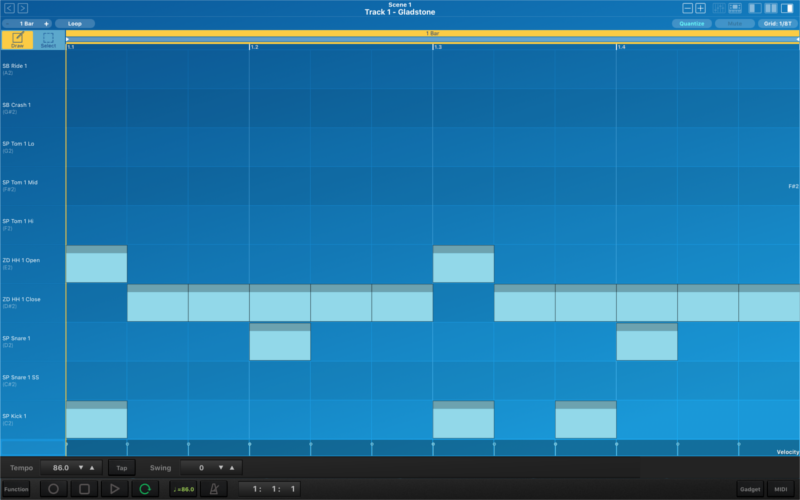
Task: Zoom out with the minus icon
Action: [687, 8]
